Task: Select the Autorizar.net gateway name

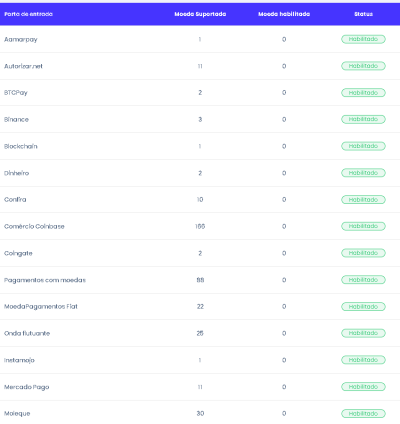Action: [23, 66]
